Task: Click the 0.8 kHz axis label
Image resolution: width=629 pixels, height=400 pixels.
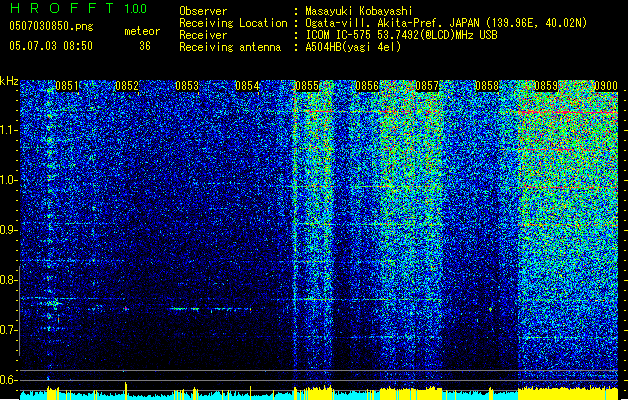Action: tap(8, 280)
